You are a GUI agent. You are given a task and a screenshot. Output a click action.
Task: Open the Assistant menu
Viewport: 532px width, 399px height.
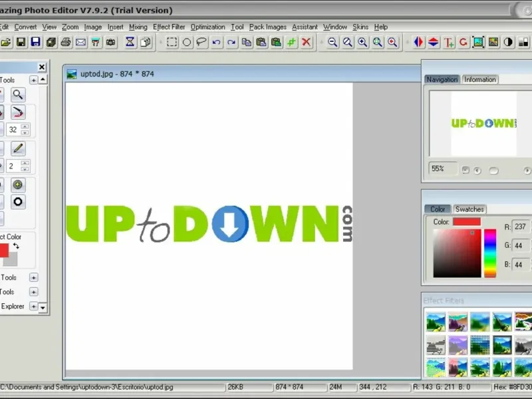305,27
